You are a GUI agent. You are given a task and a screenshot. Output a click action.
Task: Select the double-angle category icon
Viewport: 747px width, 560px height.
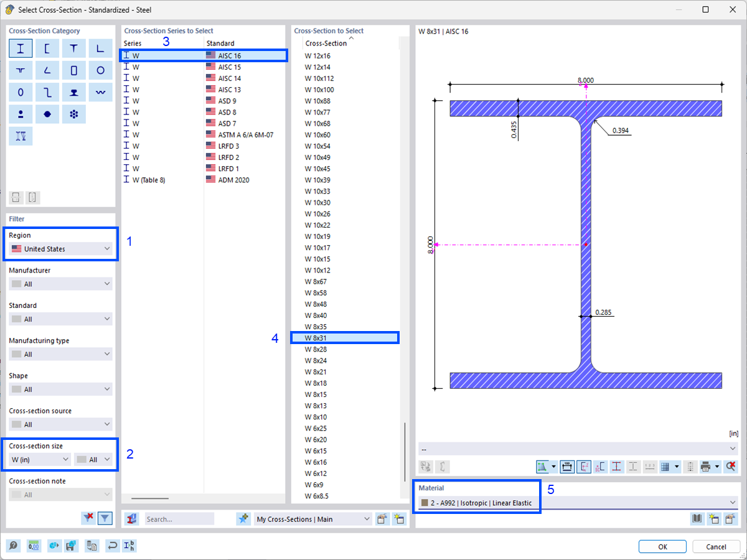(21, 70)
